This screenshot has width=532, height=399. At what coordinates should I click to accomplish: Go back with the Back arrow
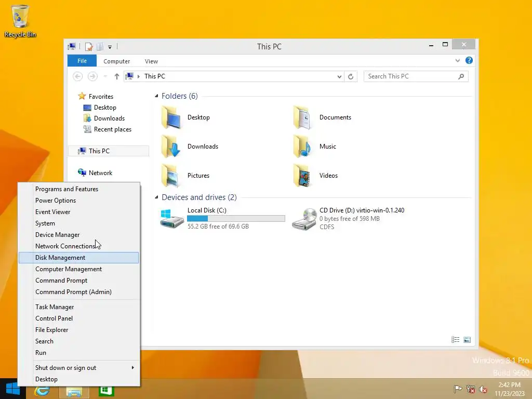click(78, 76)
